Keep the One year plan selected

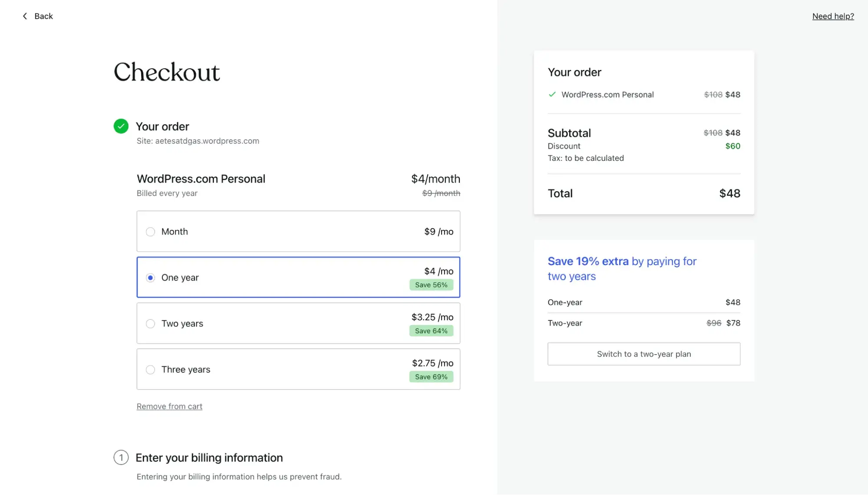tap(150, 277)
